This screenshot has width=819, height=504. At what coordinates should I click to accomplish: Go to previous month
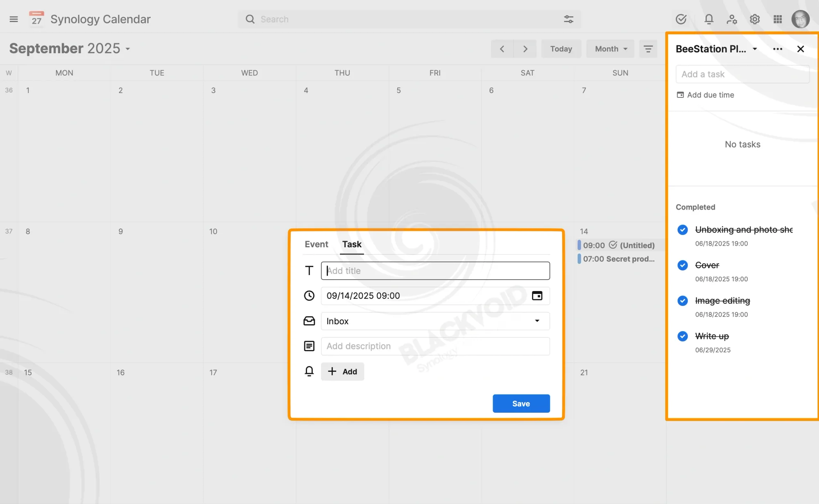pyautogui.click(x=502, y=49)
